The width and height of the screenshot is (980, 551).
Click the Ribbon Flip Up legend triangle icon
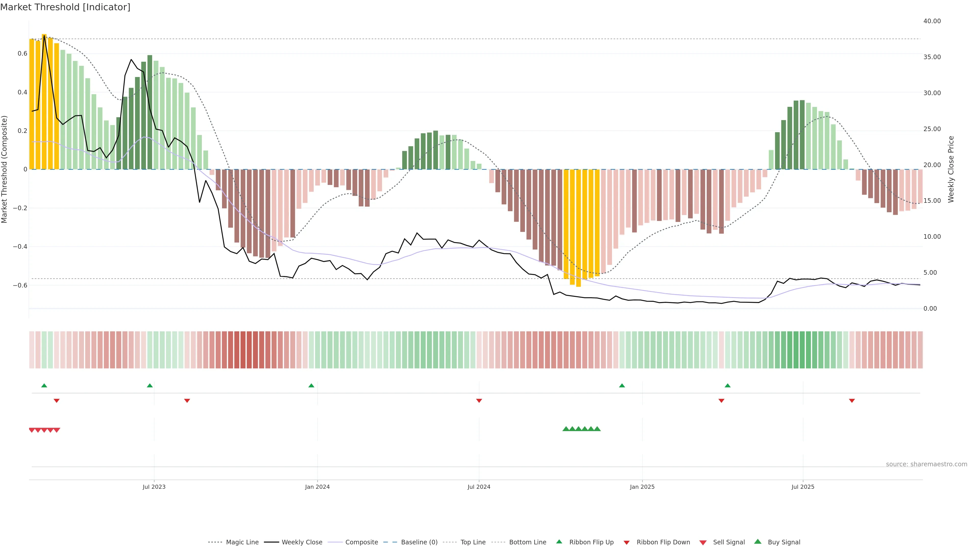(x=559, y=542)
